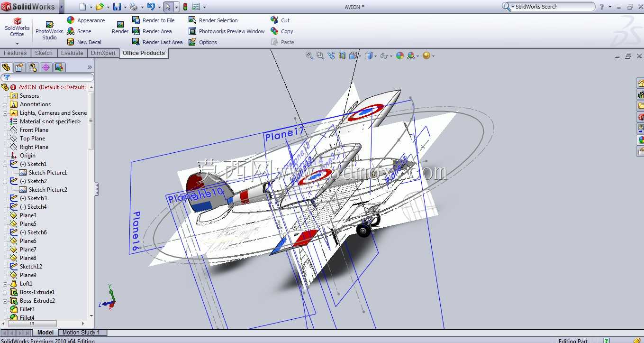
Task: Cut the appearance with the Cut tool
Action: point(280,20)
